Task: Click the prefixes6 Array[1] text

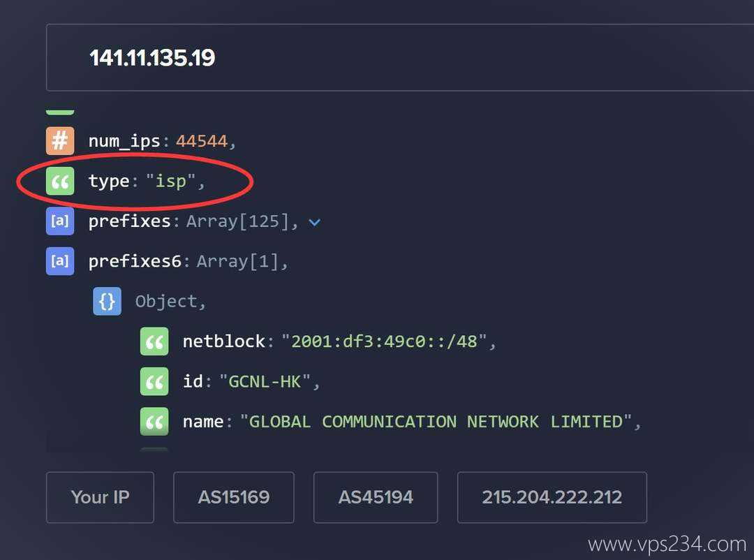Action: [238, 261]
